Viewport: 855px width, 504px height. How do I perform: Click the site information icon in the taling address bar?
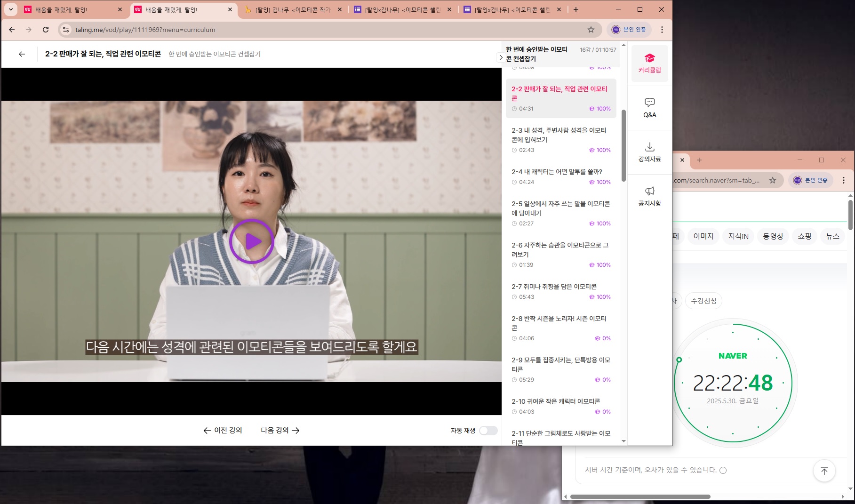66,30
